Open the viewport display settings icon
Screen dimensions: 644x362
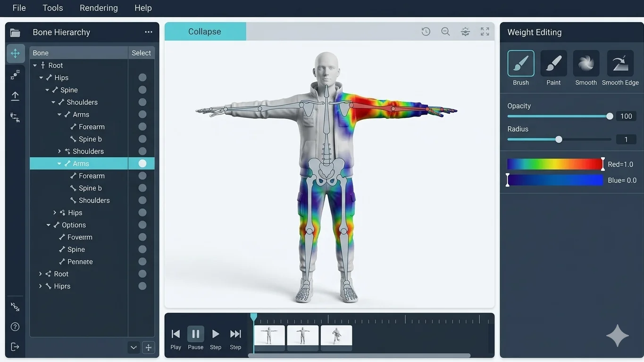coord(465,31)
